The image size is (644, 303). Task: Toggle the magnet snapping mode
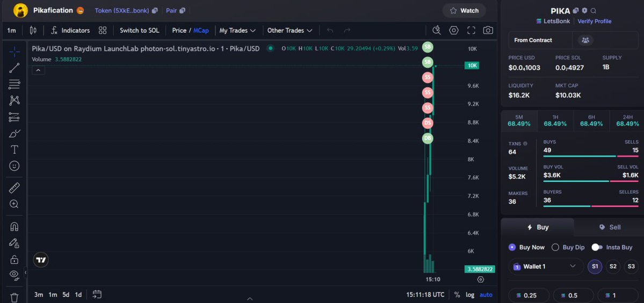pyautogui.click(x=15, y=227)
